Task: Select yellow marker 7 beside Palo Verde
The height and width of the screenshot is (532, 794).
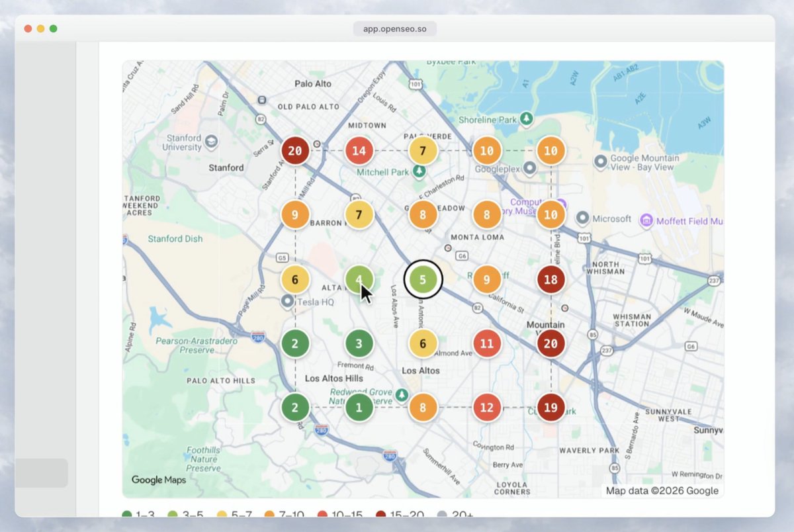Action: [423, 151]
